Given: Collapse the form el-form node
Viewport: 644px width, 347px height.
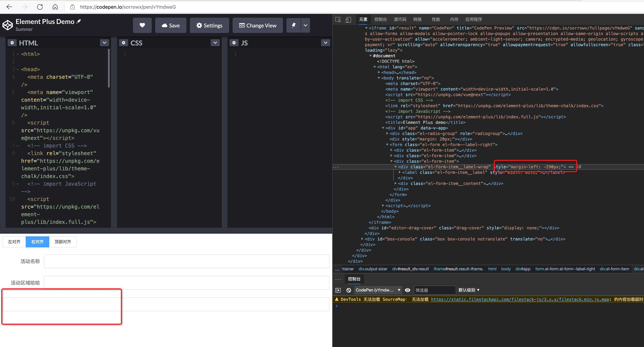Looking at the screenshot, I should pos(387,145).
